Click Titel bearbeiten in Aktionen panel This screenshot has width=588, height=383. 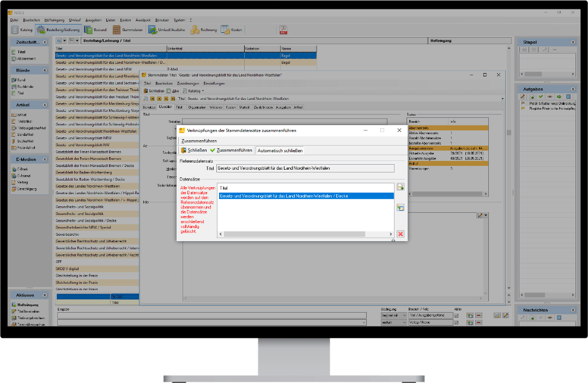26,312
